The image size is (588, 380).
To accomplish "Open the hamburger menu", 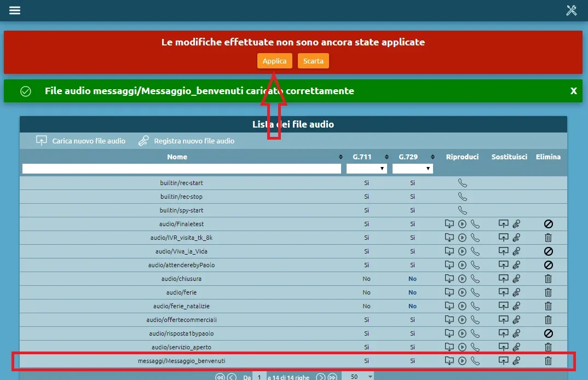I will (x=15, y=10).
